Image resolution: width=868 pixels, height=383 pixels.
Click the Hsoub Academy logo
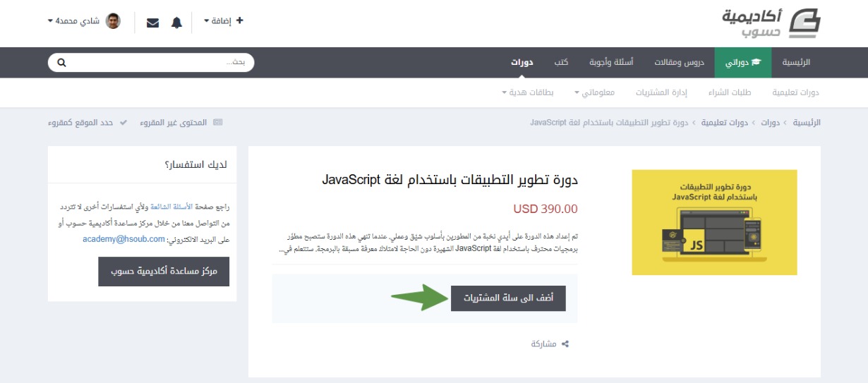point(772,23)
